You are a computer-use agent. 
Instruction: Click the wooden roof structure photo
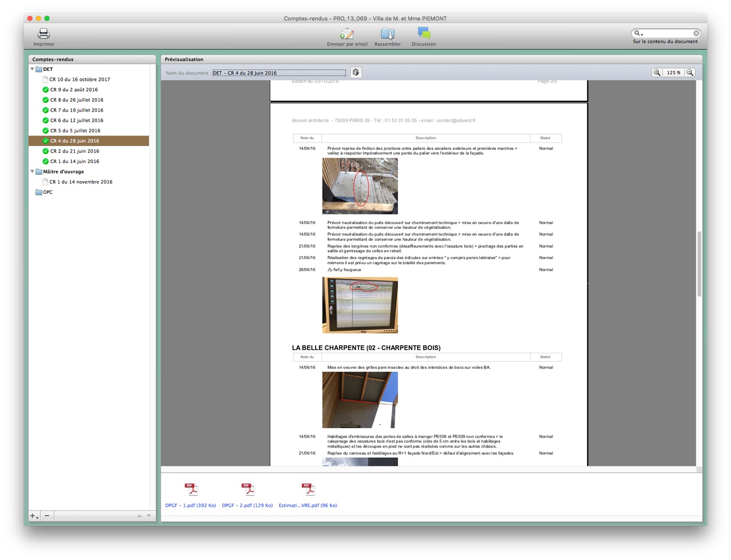tap(360, 400)
